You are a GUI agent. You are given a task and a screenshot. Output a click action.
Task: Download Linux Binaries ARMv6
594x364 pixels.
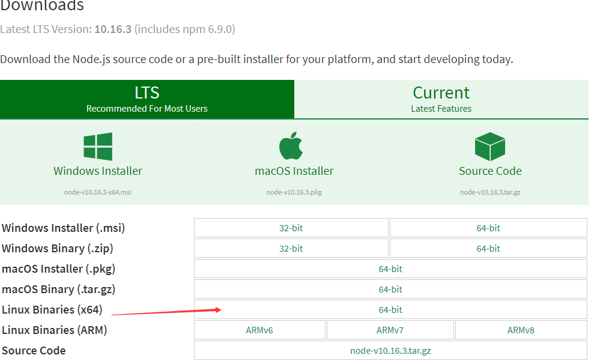click(259, 330)
